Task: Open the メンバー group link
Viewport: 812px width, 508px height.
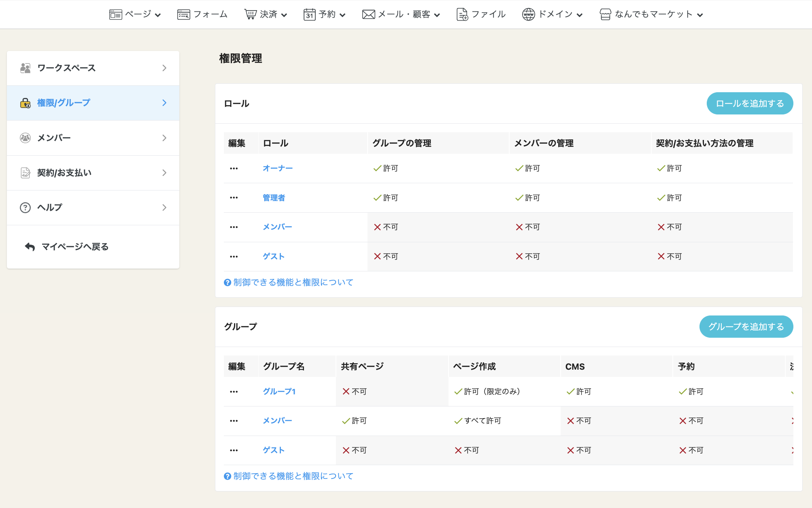Action: 277,421
